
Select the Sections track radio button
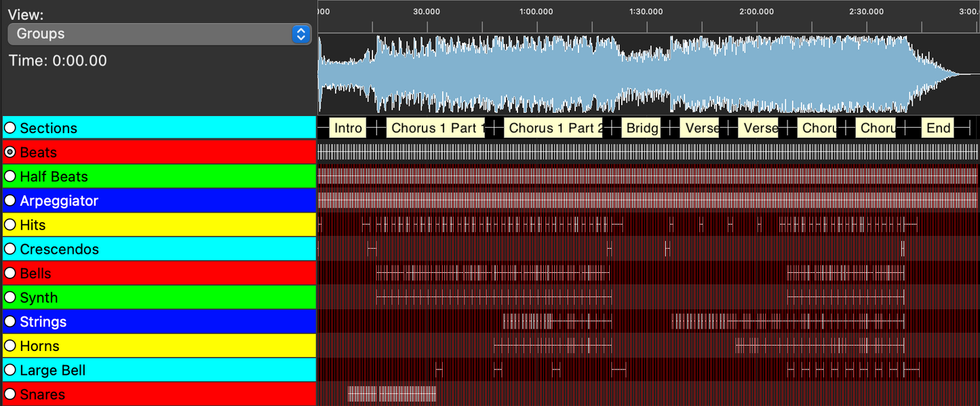10,128
